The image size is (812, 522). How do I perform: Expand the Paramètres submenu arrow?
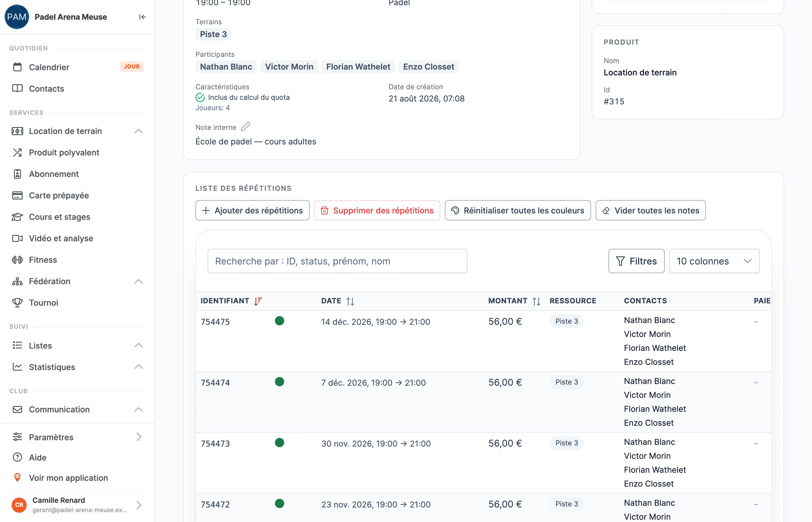(139, 437)
